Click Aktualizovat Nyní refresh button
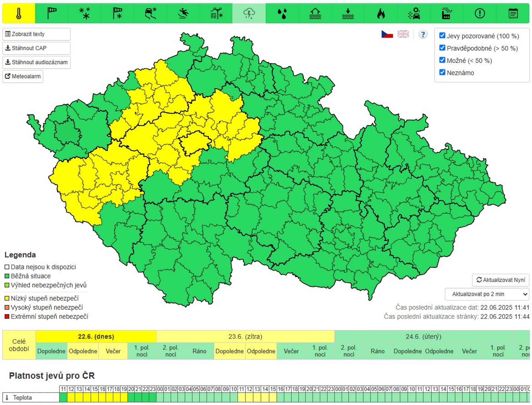 pos(501,280)
